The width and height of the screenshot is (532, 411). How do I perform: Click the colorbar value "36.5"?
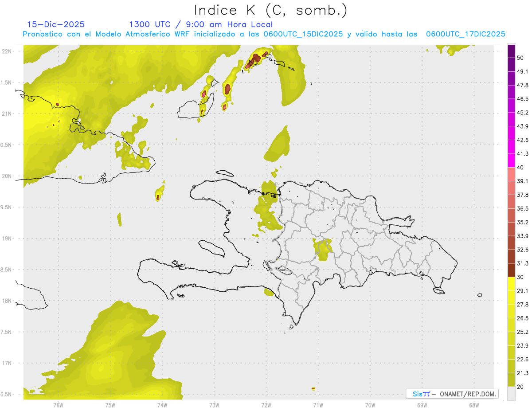pos(523,208)
